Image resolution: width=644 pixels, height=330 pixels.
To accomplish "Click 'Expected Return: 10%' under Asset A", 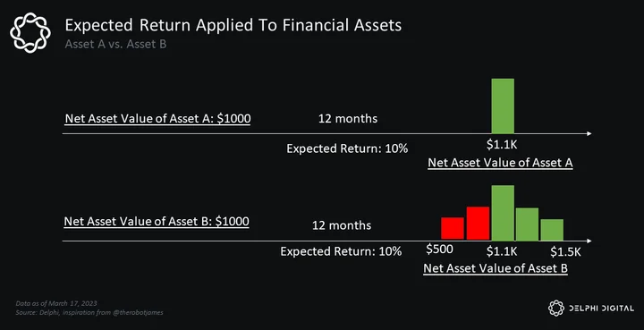I will point(347,148).
